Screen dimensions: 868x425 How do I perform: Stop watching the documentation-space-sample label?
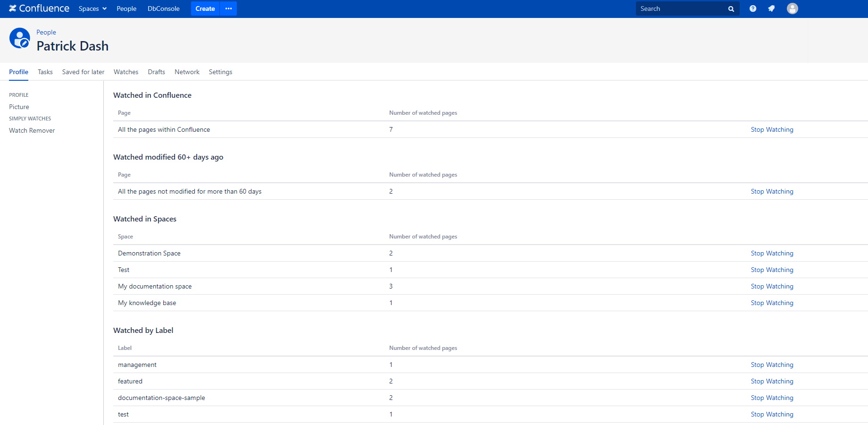[772, 398]
